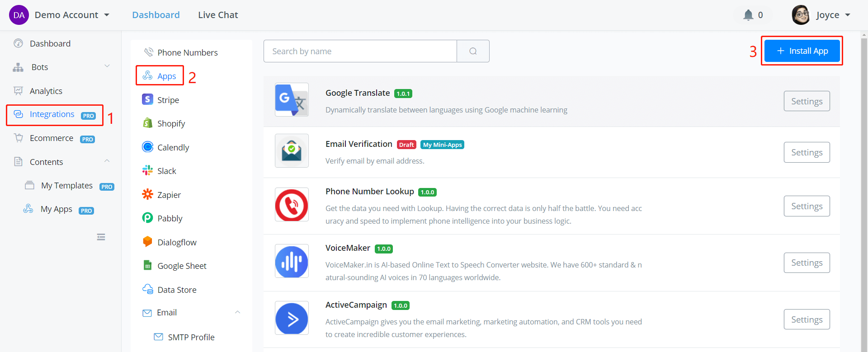Click the My Apps sidebar icon

click(28, 209)
